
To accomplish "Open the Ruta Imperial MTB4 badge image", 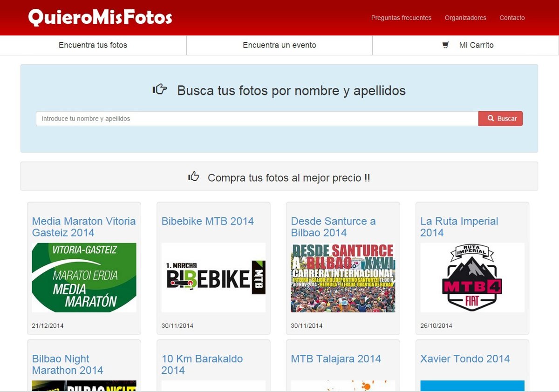I will click(x=472, y=277).
